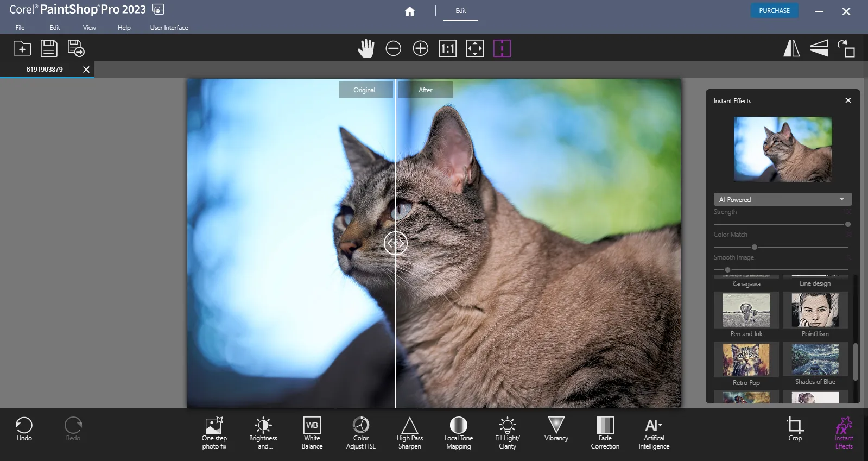This screenshot has width=868, height=461.
Task: Close the 6191903879 document tab
Action: (x=86, y=70)
